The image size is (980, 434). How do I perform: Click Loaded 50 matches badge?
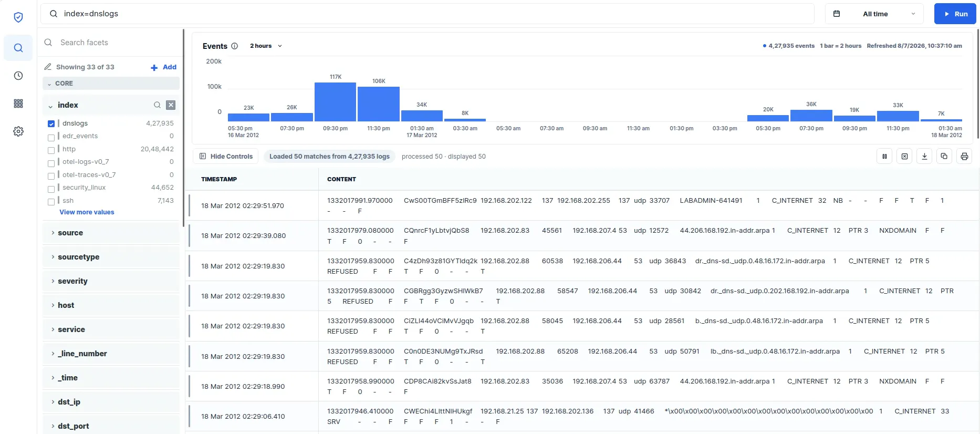tap(329, 156)
